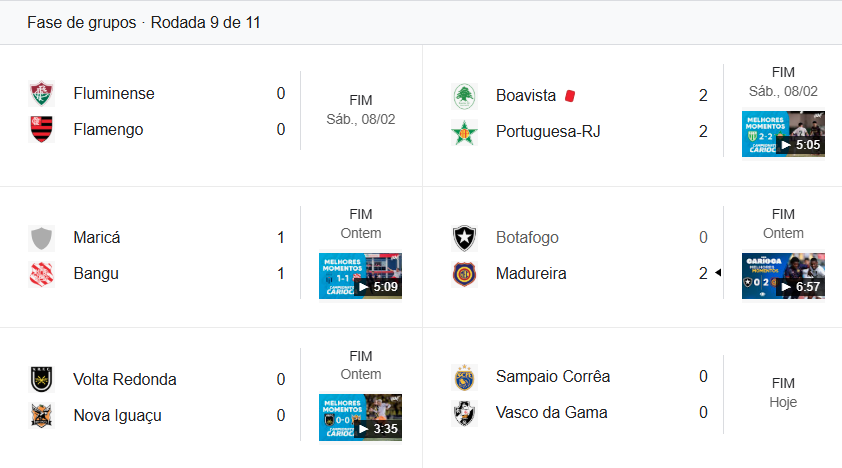
Task: Click the Volta Redonda crest
Action: tap(41, 380)
